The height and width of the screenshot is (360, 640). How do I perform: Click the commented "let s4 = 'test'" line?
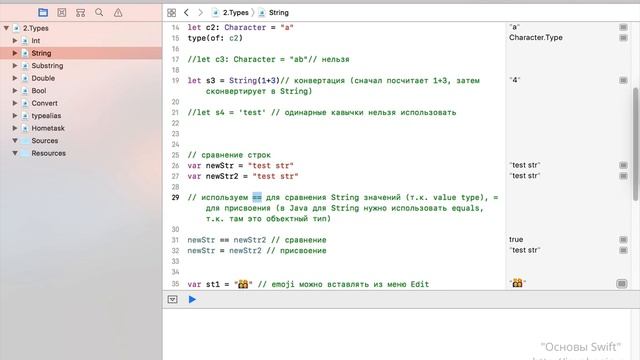[322, 112]
